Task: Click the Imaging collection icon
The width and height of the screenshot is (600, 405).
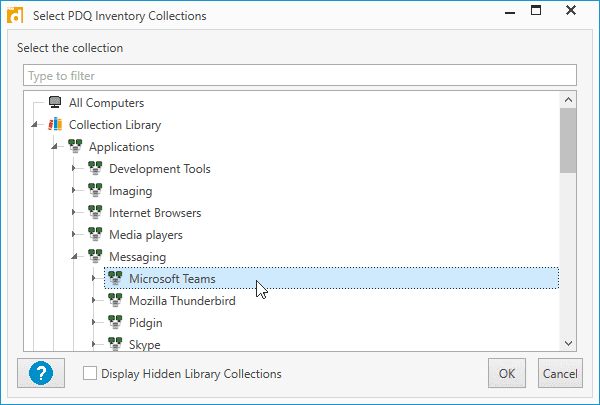Action: tap(95, 190)
